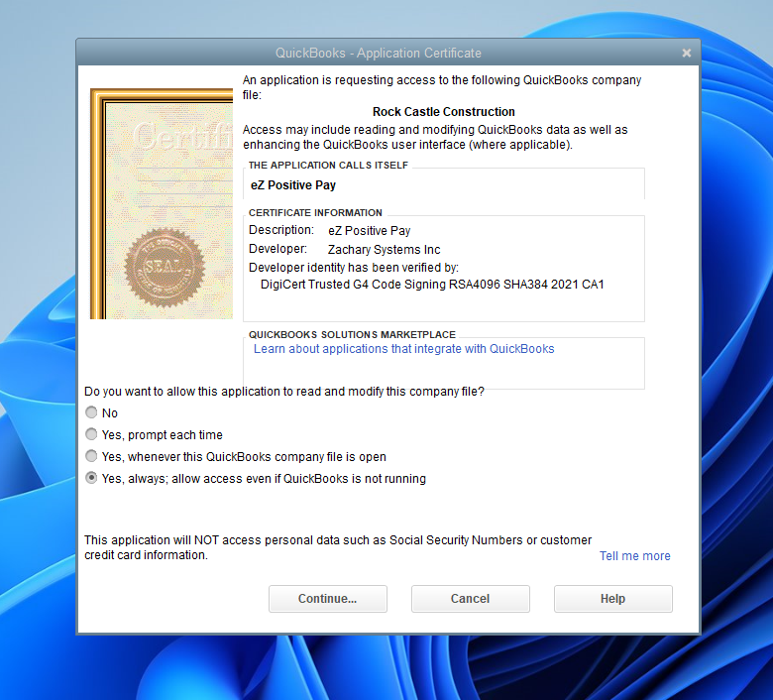Choose "Yes, prompt each time" option
Viewport: 773px width, 700px height.
pos(92,435)
